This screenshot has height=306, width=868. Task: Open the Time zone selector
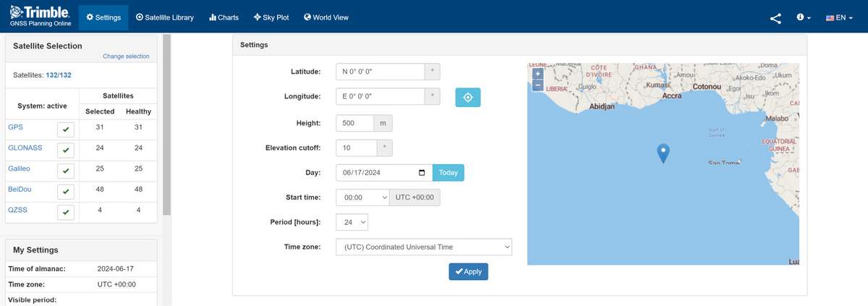pos(423,247)
